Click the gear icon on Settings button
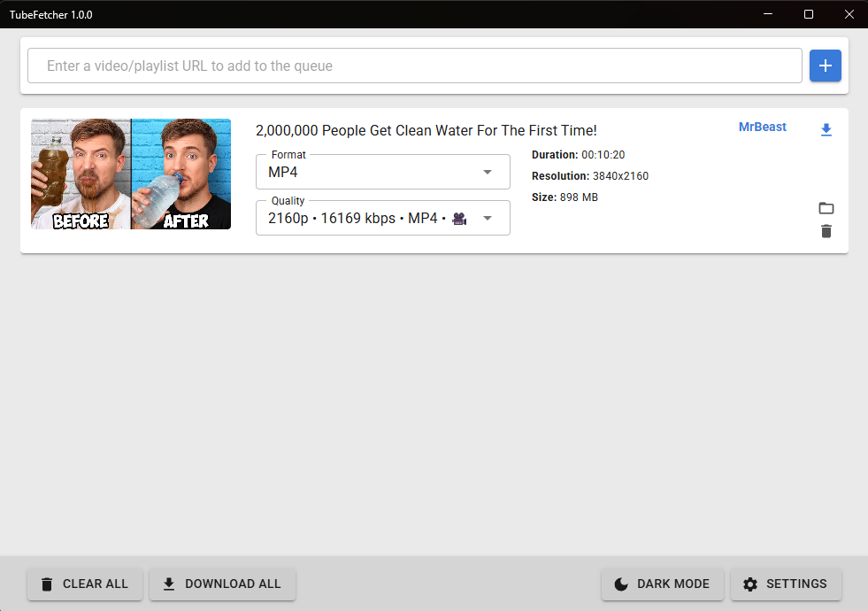Image resolution: width=868 pixels, height=611 pixels. (750, 584)
